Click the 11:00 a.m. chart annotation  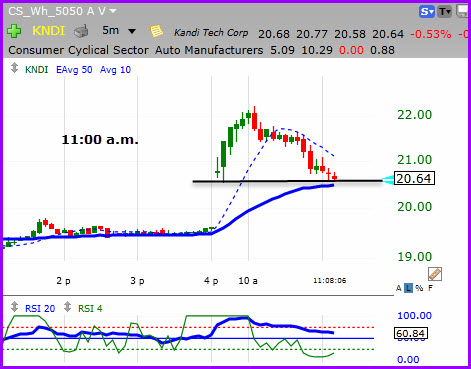coord(100,140)
